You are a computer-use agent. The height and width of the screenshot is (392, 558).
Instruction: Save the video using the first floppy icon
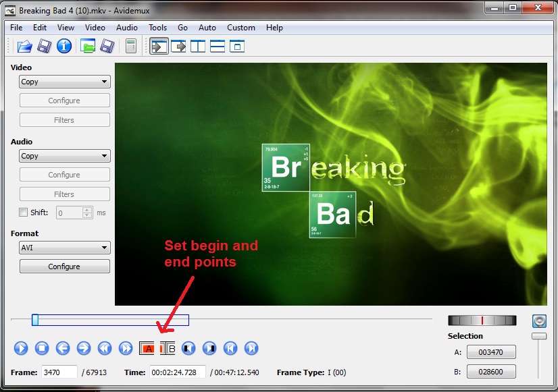coord(44,46)
